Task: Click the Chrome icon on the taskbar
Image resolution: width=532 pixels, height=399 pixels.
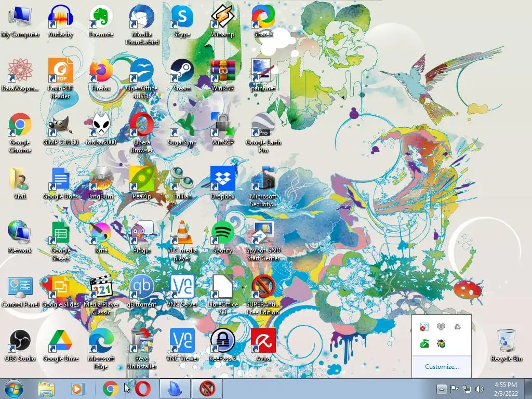Action: [110, 389]
